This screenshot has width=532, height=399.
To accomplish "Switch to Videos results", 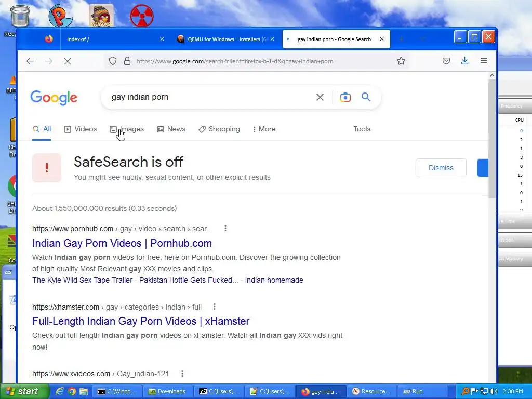I will point(81,129).
